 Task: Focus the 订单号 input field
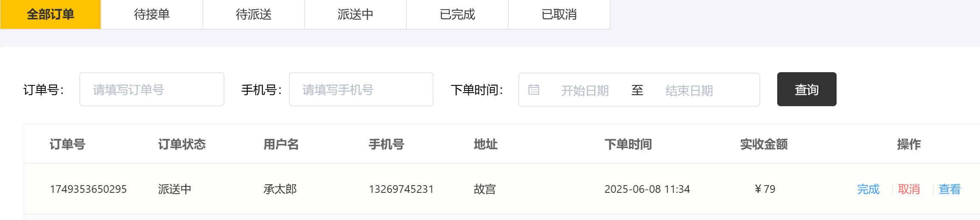coord(152,89)
